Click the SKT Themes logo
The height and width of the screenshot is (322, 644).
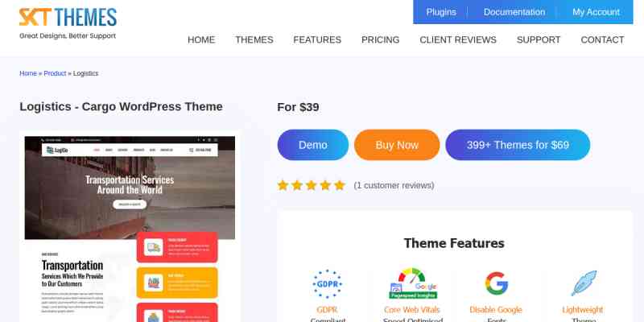pos(68,23)
